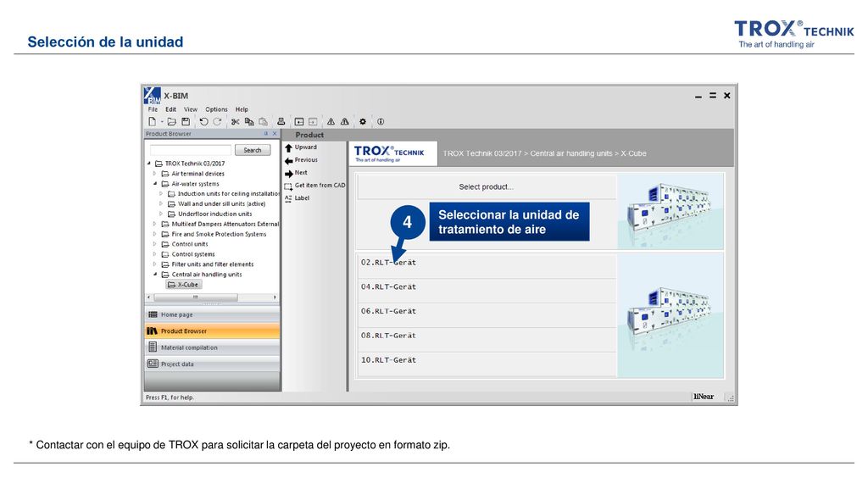The image size is (868, 489).
Task: Click the New document icon
Action: [x=153, y=122]
